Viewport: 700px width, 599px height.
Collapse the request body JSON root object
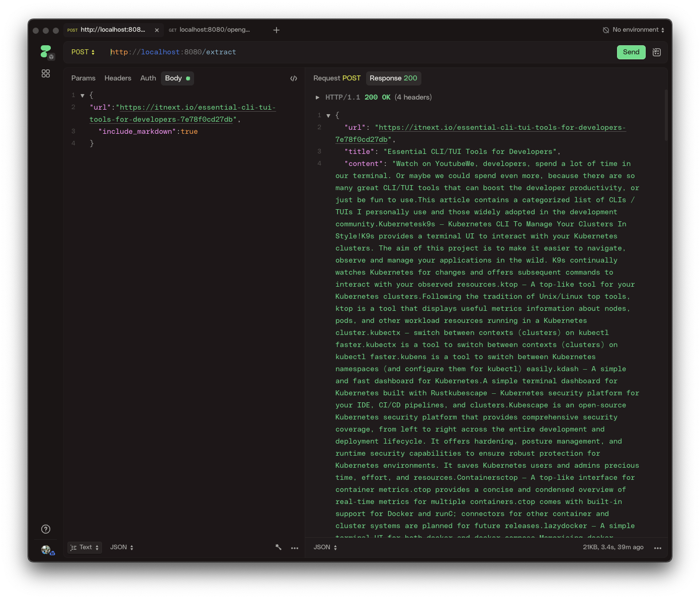tap(82, 96)
